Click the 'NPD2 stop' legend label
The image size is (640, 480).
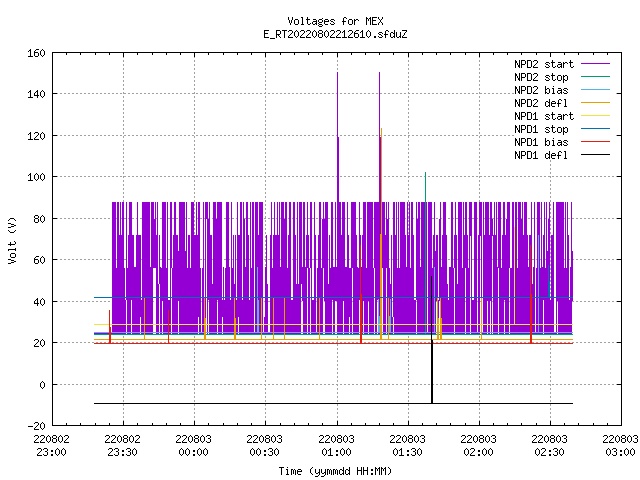tap(541, 77)
